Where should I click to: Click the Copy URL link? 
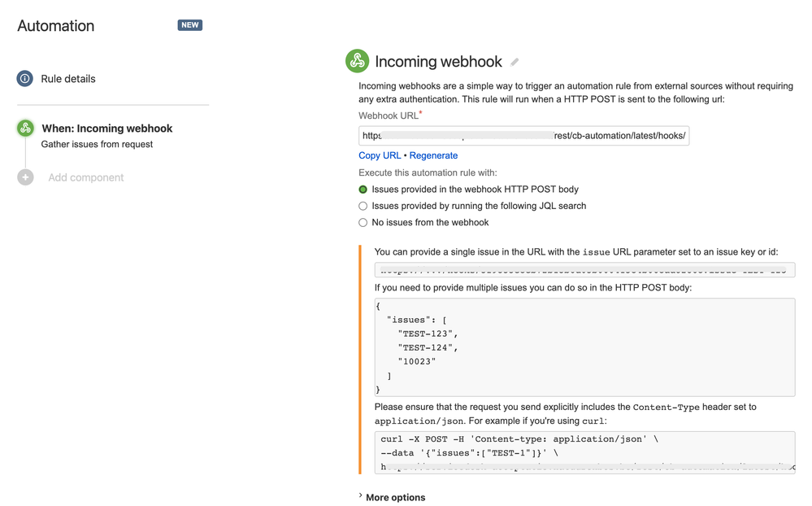pyautogui.click(x=380, y=155)
